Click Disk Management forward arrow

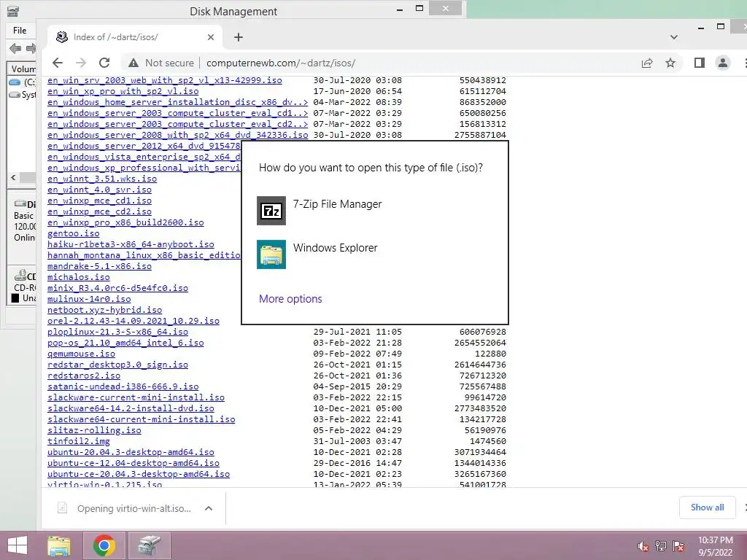click(31, 48)
